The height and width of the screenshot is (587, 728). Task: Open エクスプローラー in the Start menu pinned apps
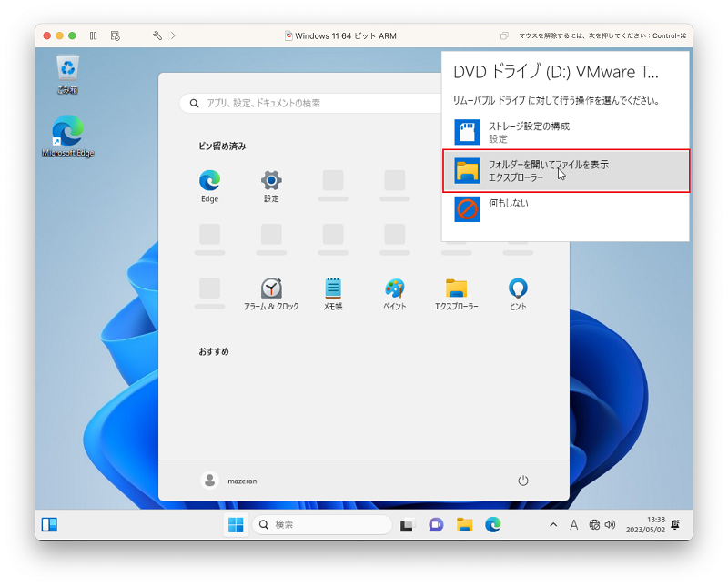pyautogui.click(x=456, y=294)
